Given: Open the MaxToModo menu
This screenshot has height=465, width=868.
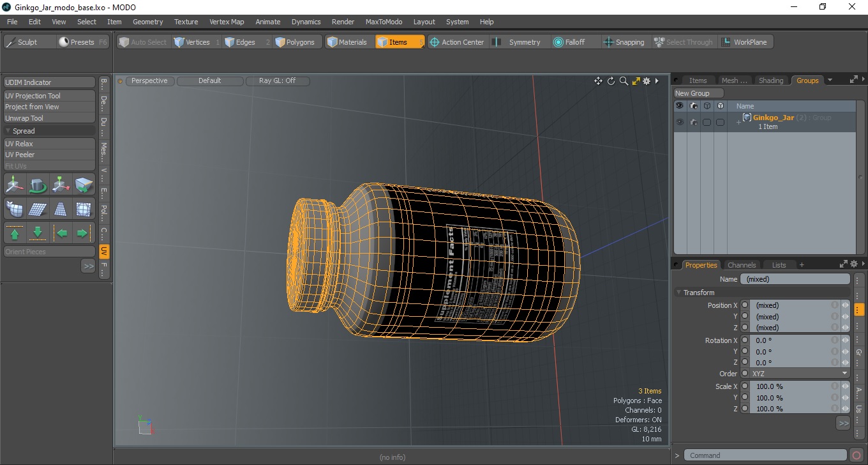Looking at the screenshot, I should (384, 22).
